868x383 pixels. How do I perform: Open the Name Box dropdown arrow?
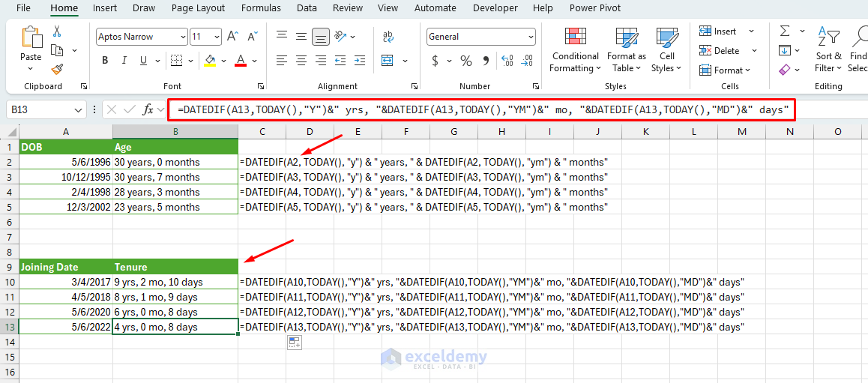(76, 109)
